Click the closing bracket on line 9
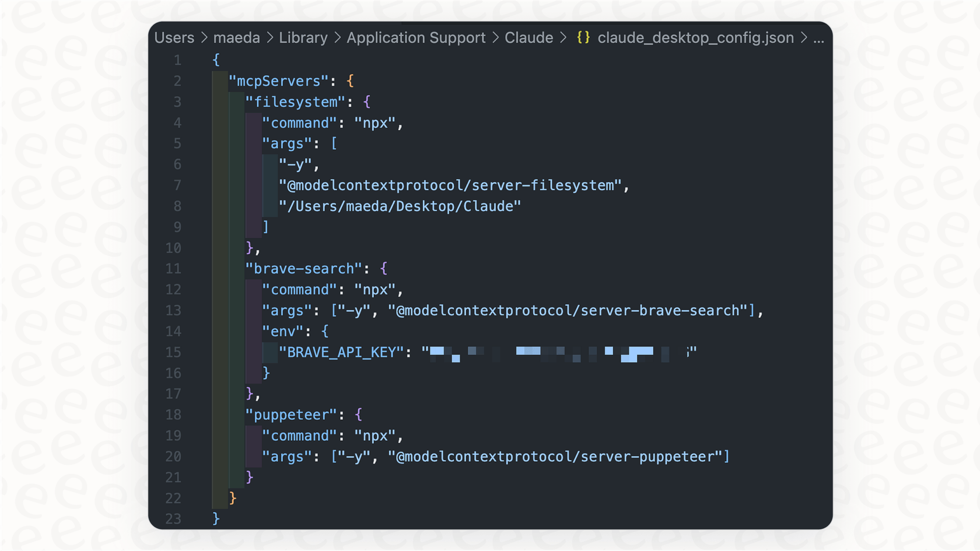 265,227
